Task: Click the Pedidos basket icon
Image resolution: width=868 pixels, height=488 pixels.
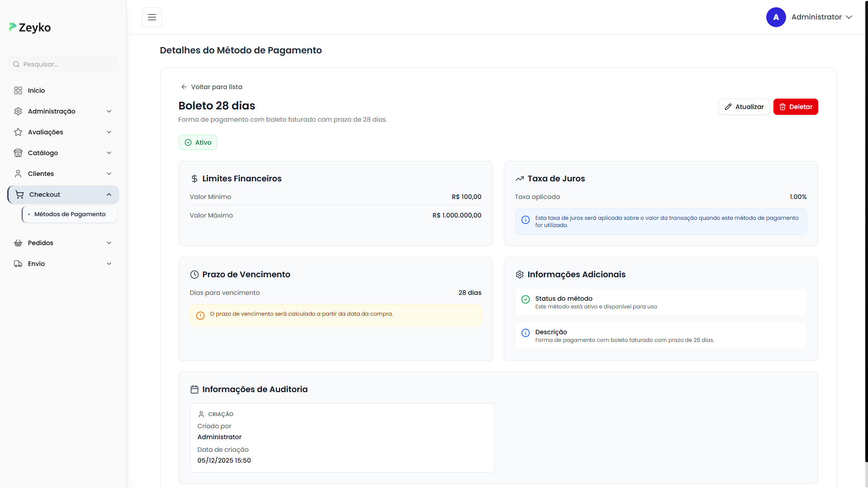Action: [18, 243]
